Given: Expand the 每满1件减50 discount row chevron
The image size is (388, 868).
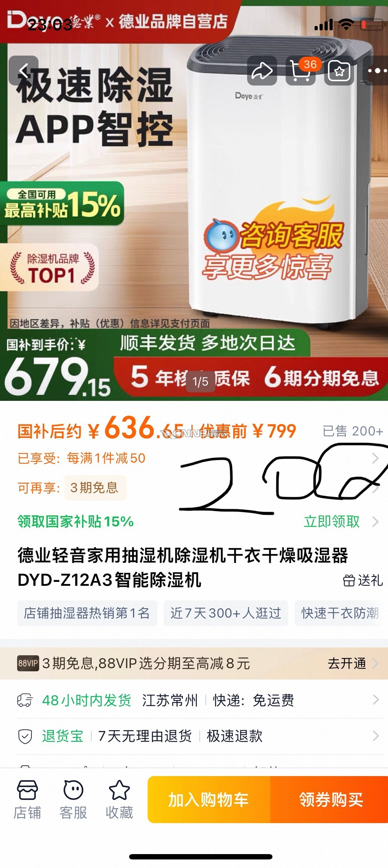Looking at the screenshot, I should point(375,458).
